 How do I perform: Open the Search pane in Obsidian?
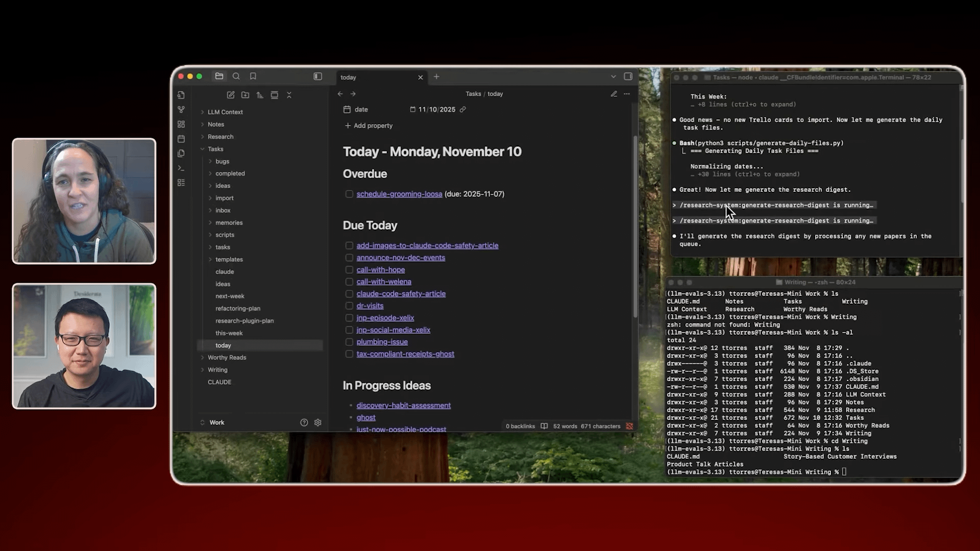[x=236, y=76]
